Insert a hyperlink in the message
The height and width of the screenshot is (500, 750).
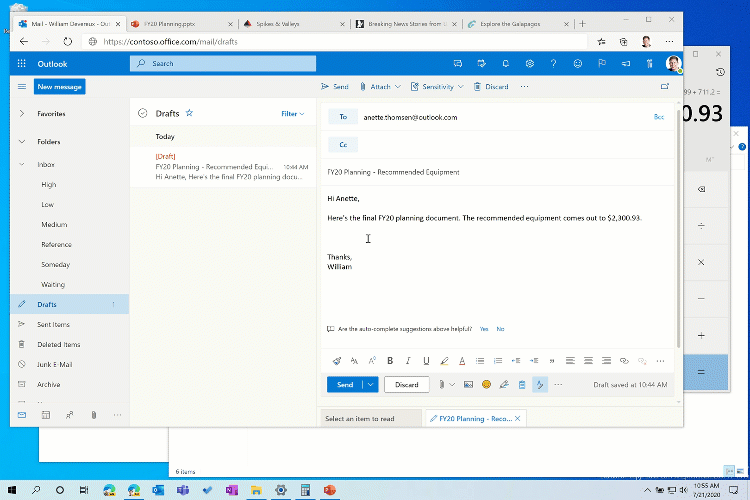click(x=622, y=360)
